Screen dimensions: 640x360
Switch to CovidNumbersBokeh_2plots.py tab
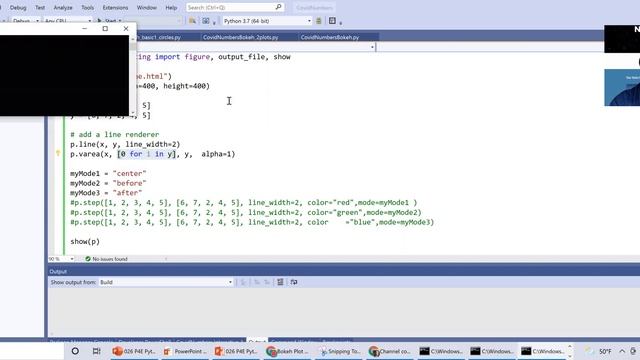coord(240,37)
